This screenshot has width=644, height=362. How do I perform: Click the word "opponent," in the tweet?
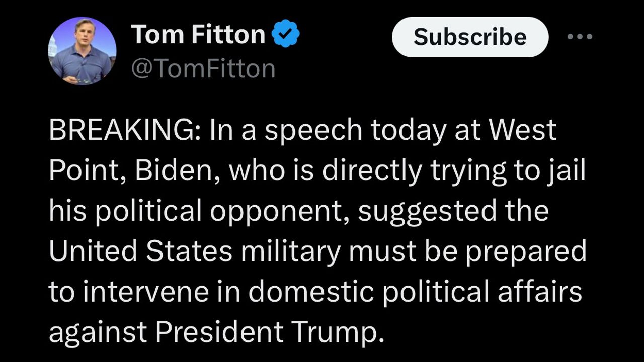tap(279, 212)
